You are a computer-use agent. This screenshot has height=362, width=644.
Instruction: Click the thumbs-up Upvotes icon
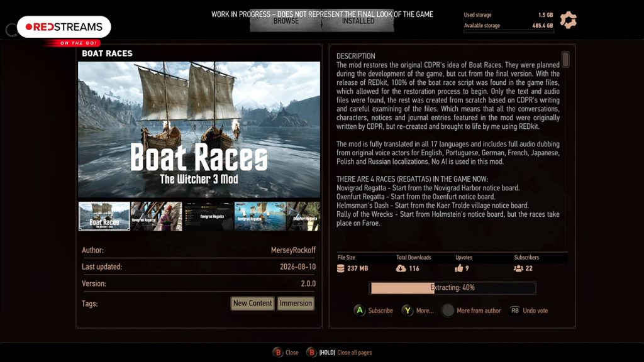click(458, 268)
